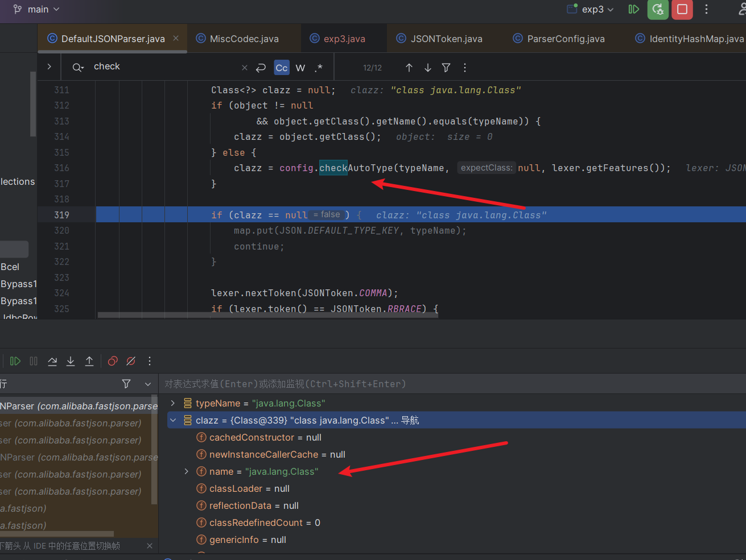746x560 pixels.
Task: Close the IDE tip notification at bottom left
Action: pos(150,546)
